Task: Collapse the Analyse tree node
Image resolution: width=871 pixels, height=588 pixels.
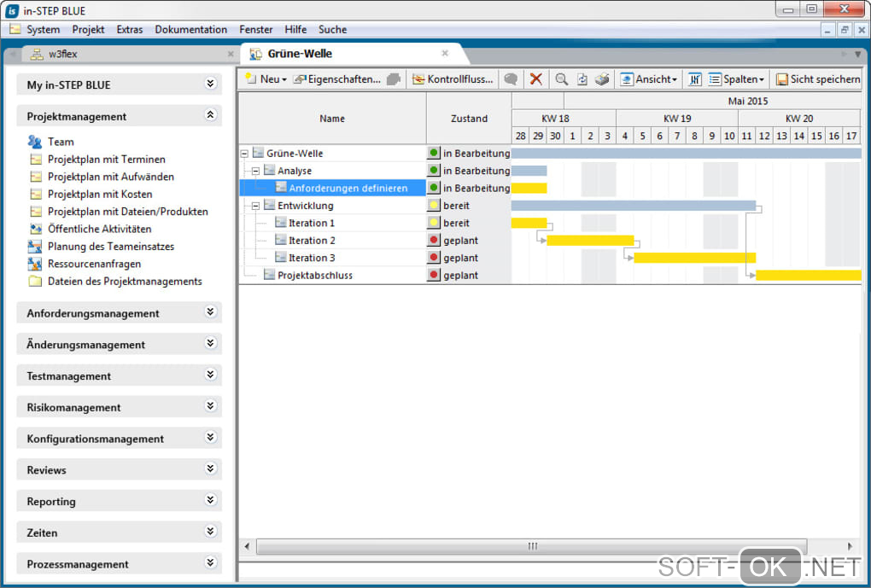Action: tap(255, 171)
